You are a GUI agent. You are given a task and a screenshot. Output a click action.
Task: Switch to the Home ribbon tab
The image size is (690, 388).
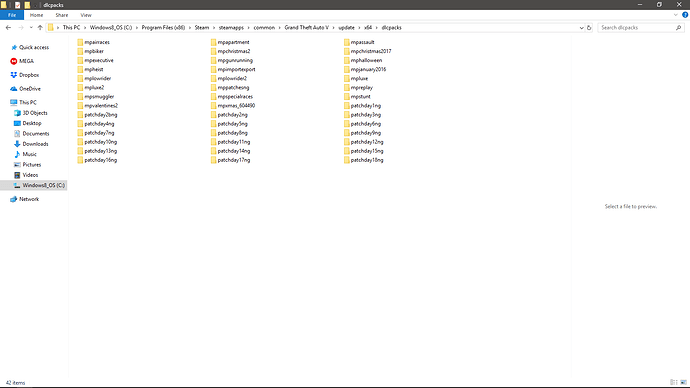(37, 15)
